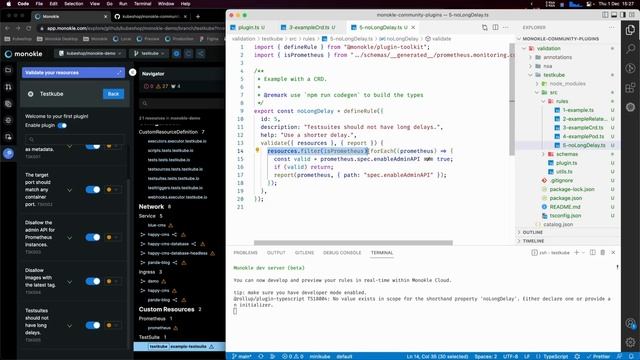Open the Selection menu in the menu bar
This screenshot has height=360, width=640.
73,4
